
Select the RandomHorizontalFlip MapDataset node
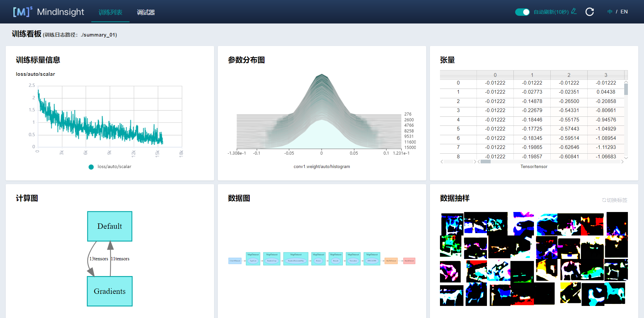pyautogui.click(x=296, y=259)
